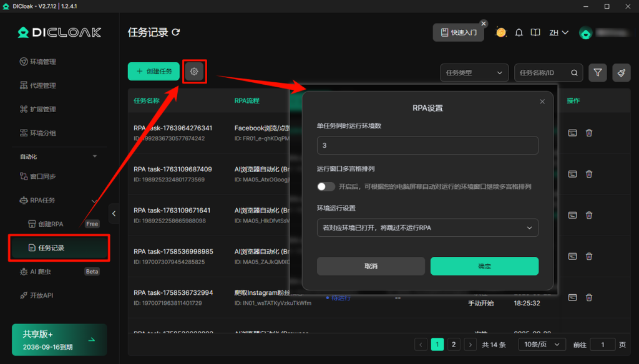
Task: Click the RPA settings gear icon
Action: [194, 72]
